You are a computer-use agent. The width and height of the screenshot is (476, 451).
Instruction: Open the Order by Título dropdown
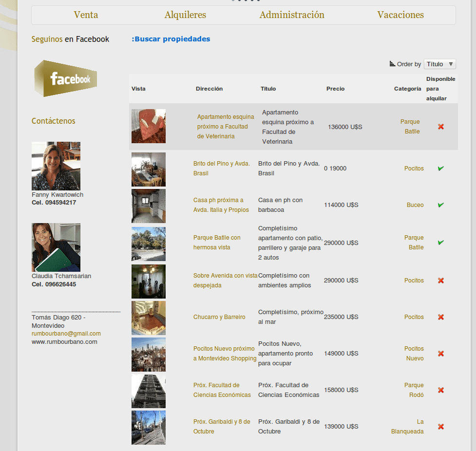pos(439,64)
